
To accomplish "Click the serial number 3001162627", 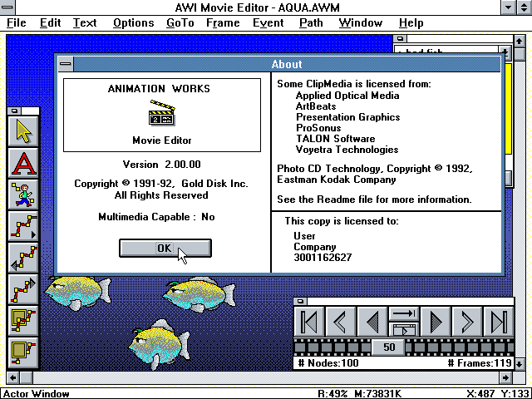I will point(323,258).
